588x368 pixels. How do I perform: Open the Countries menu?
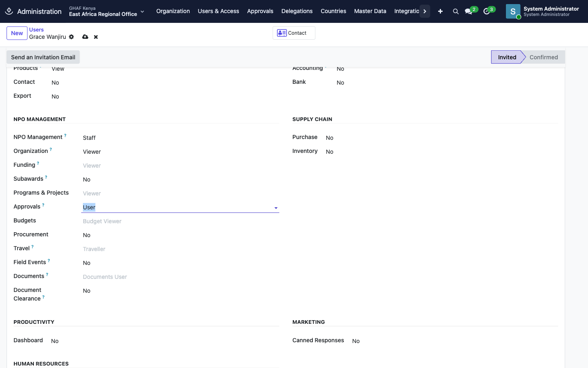[333, 11]
